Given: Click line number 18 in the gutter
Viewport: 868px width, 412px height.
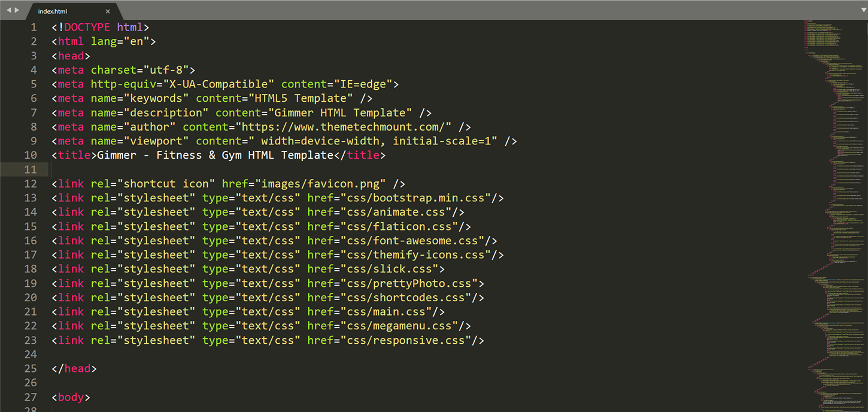Looking at the screenshot, I should (31, 269).
